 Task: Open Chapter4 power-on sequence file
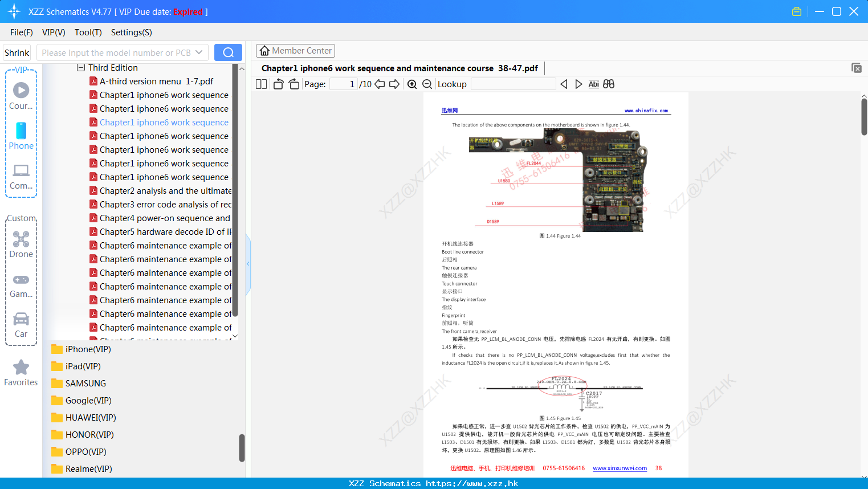160,218
